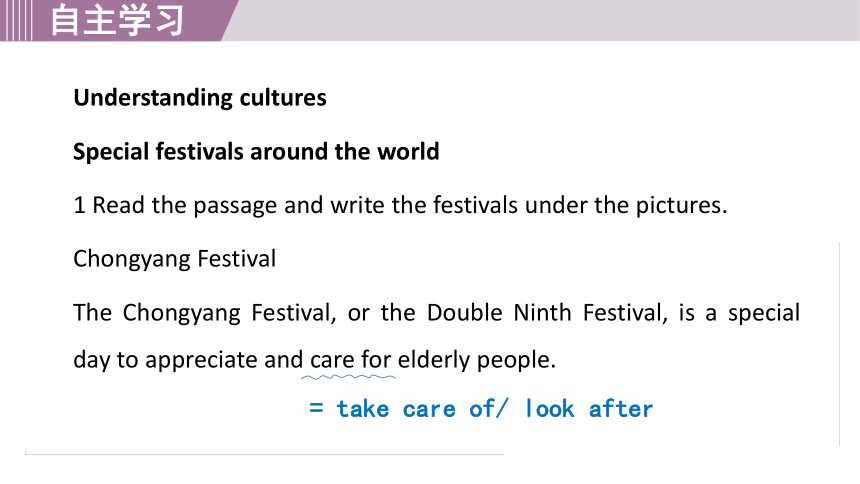Click the word special ending the first line
This screenshot has width=860, height=484.
tap(763, 313)
